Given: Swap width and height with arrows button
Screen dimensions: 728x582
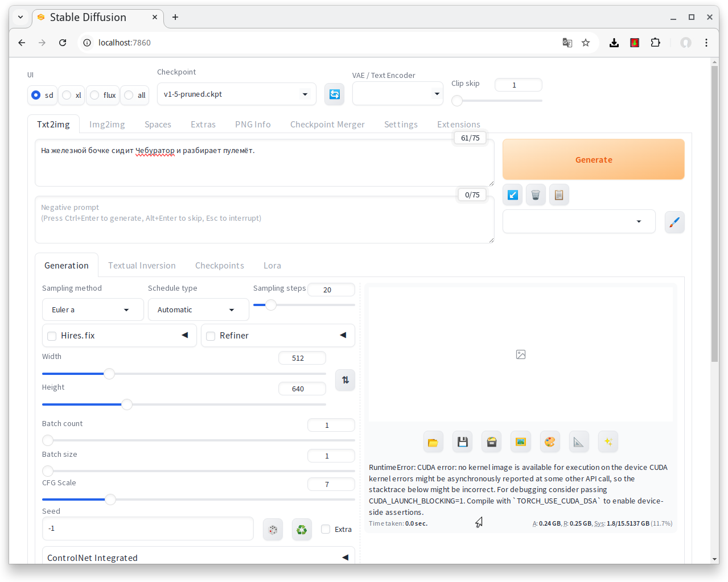Looking at the screenshot, I should 346,380.
